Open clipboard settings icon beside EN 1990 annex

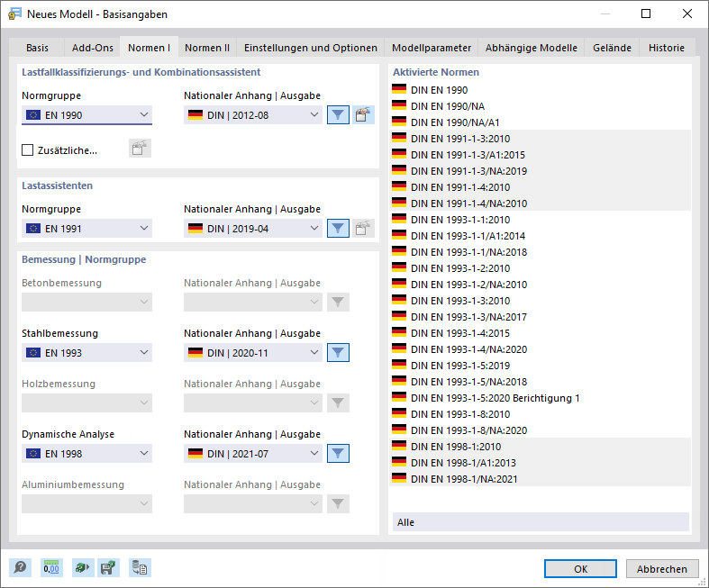click(x=363, y=114)
